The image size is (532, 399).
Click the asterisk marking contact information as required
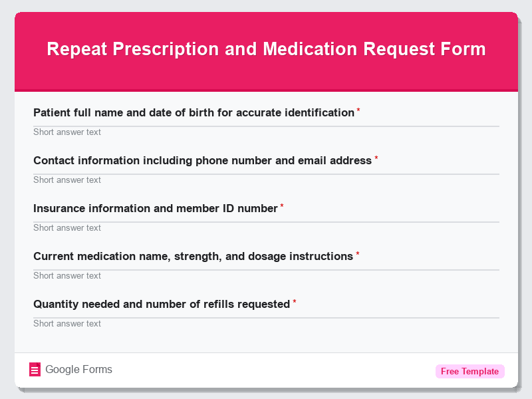coord(376,157)
